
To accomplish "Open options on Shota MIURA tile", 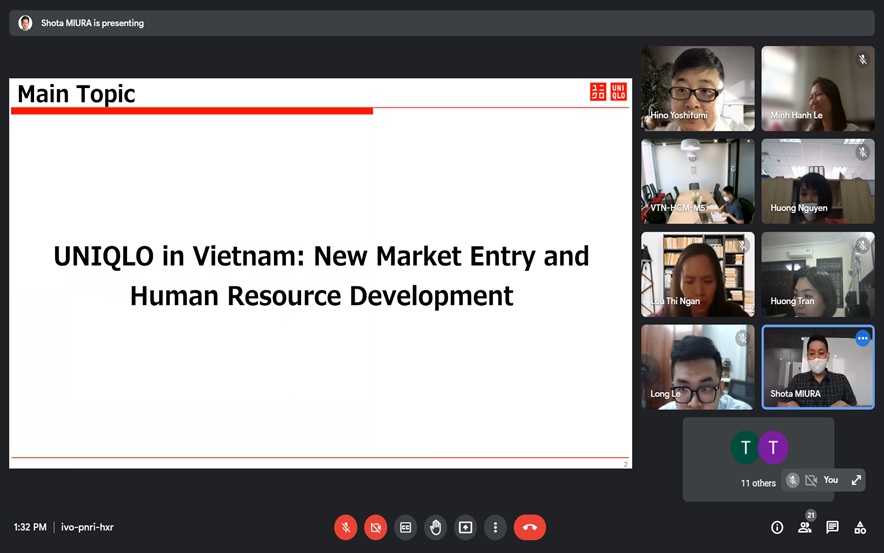I will click(863, 338).
